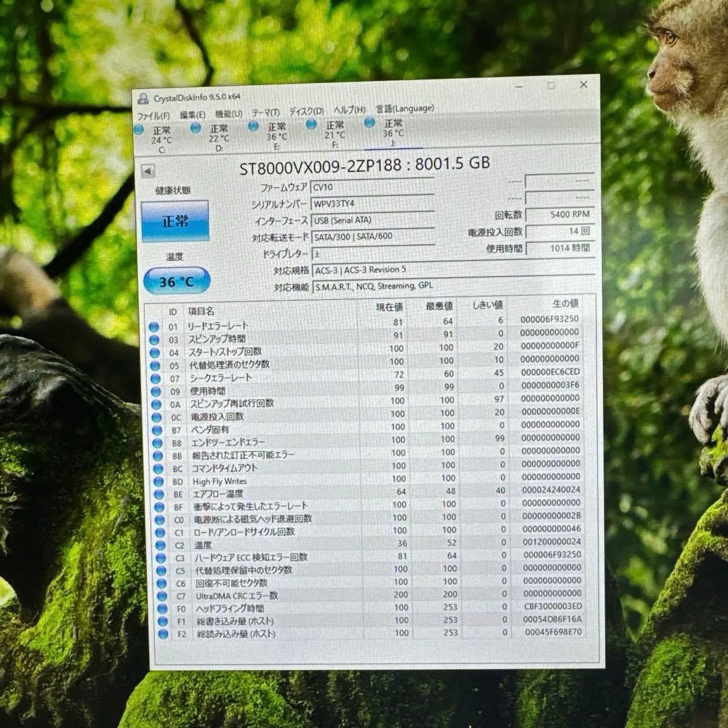
Task: Click status icon of ID C0 row
Action: click(x=160, y=520)
